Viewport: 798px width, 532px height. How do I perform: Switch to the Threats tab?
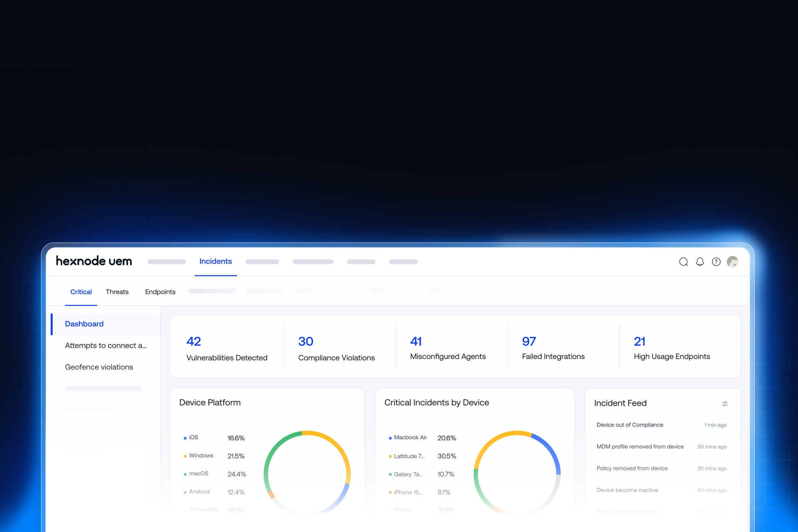coord(117,292)
